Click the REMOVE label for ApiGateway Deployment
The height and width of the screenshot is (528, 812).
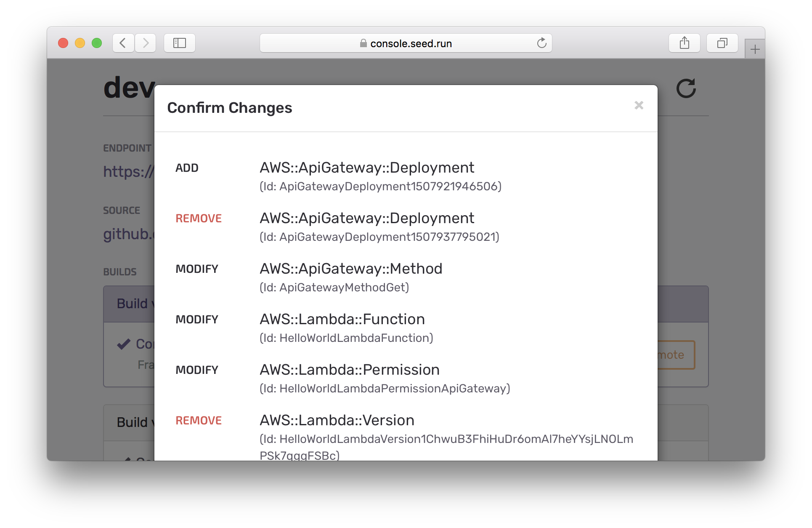tap(198, 219)
